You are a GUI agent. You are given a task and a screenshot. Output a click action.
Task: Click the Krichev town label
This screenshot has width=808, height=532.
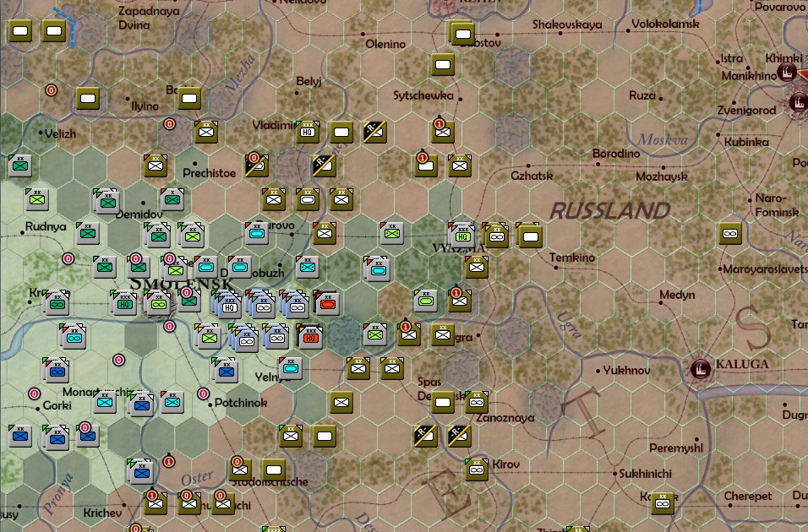pos(102,513)
